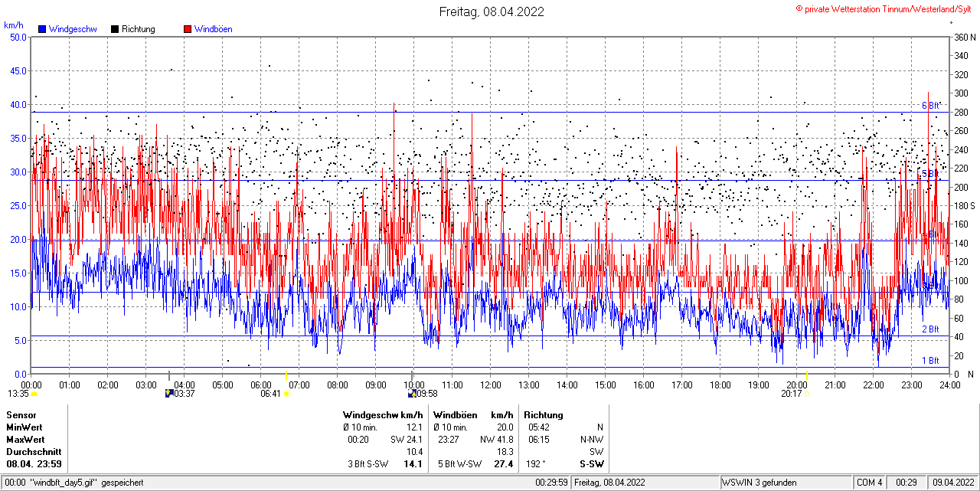Click the 50.0 speed axis value

point(18,37)
